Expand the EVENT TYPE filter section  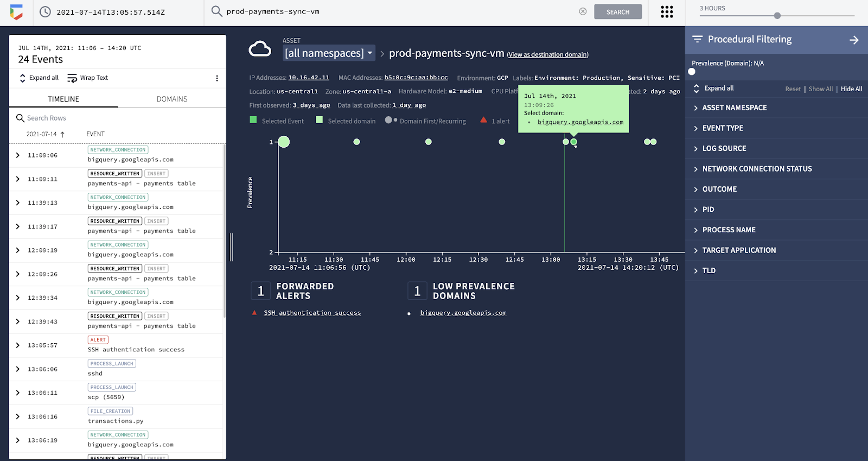723,128
